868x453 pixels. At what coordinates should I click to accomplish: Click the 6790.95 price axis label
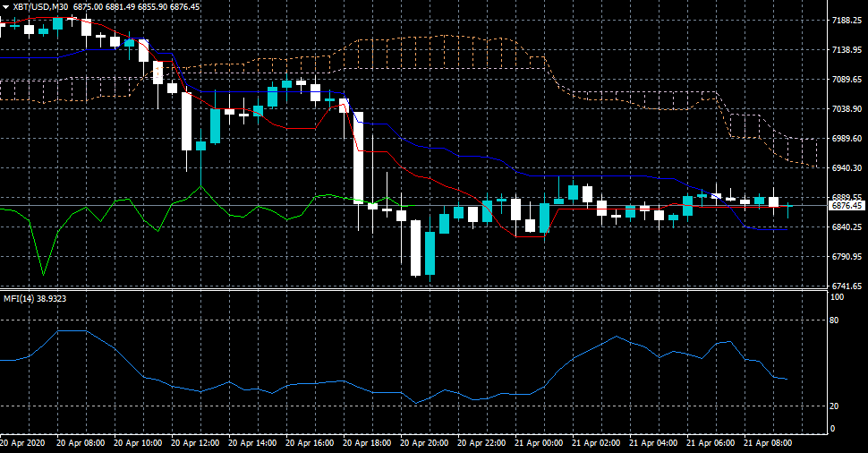pos(847,256)
